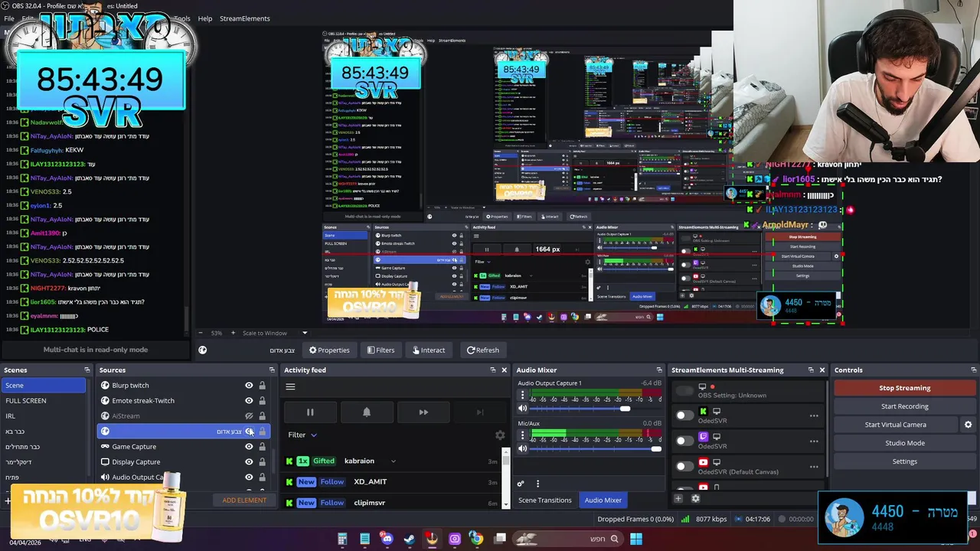This screenshot has width=980, height=551.
Task: Lock toggle for Blurp twitch source
Action: coord(262,386)
